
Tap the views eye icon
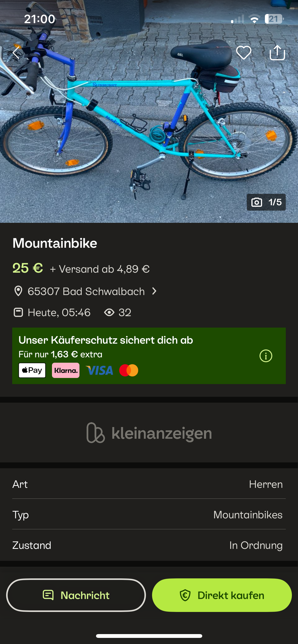point(109,312)
